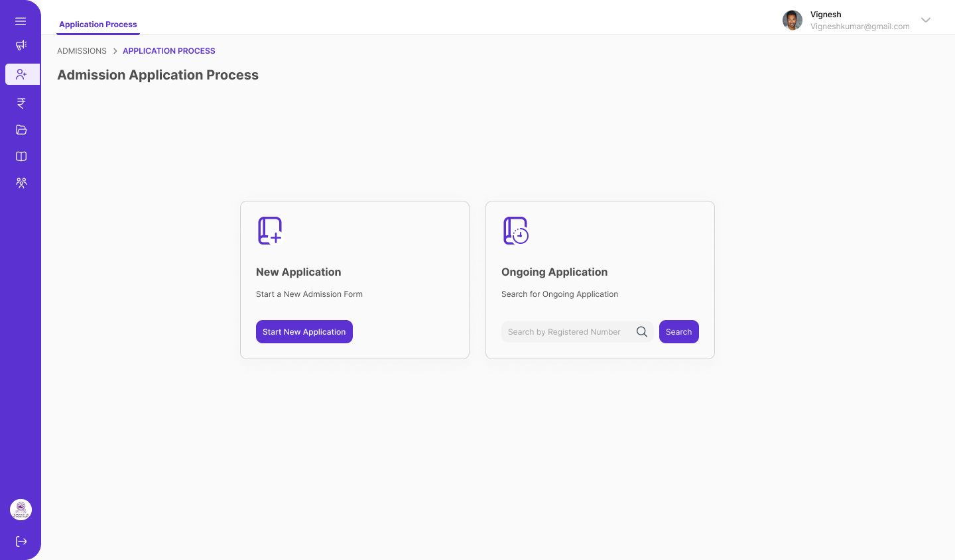Log out using the sidebar exit icon

coord(21,541)
